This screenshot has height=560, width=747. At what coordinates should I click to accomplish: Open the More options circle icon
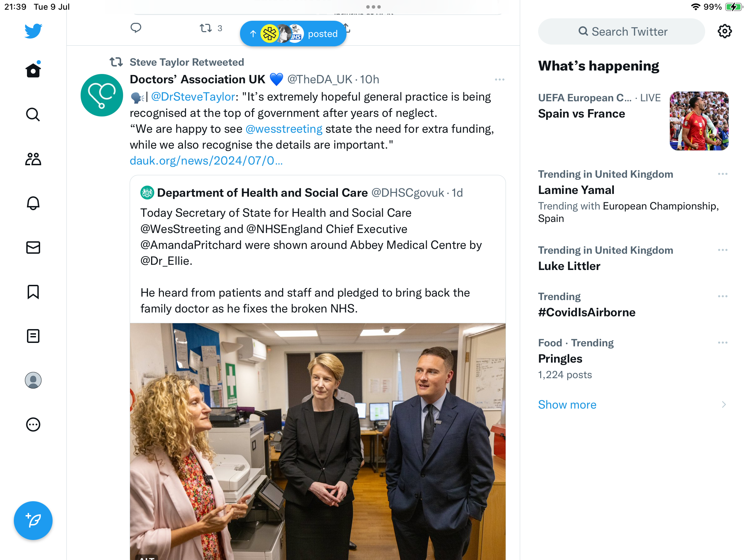[33, 424]
